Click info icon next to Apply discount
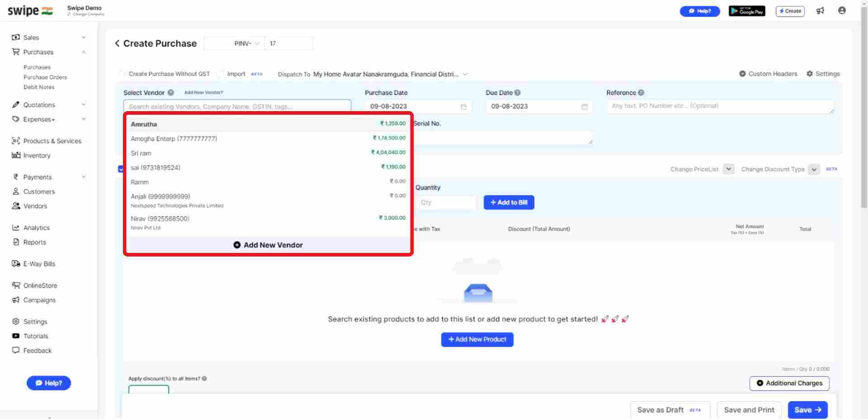 pyautogui.click(x=204, y=379)
